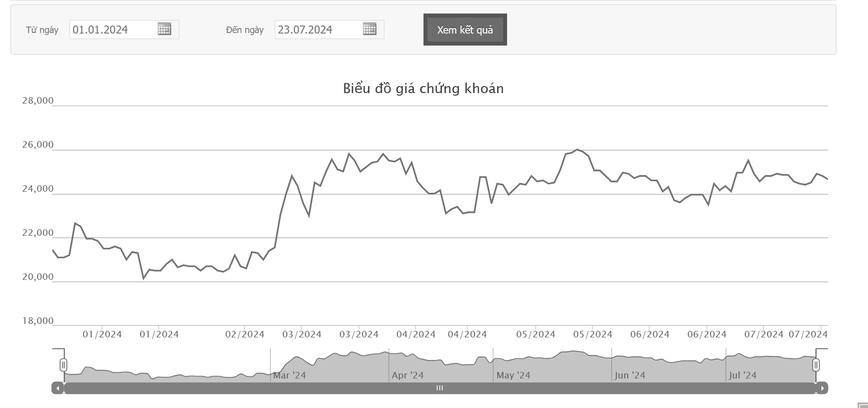Viewport: 868px width, 408px height.
Task: Click the scrollbar left arrow below the chart
Action: tap(58, 388)
